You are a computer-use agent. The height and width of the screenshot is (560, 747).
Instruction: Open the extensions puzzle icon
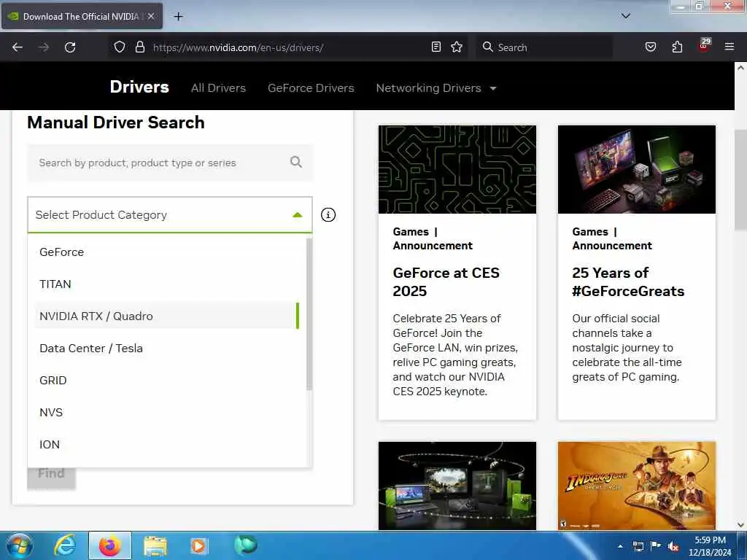pyautogui.click(x=677, y=47)
